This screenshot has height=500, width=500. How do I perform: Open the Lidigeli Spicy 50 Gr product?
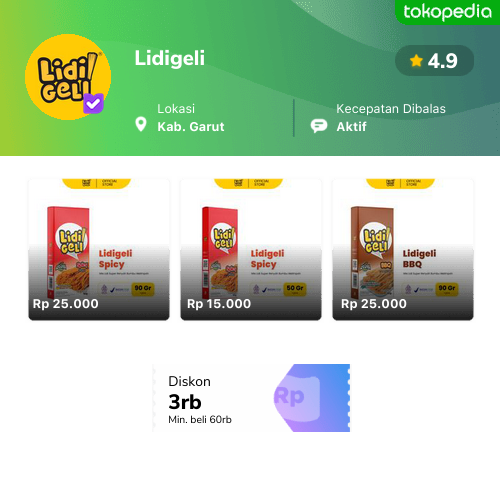click(251, 250)
